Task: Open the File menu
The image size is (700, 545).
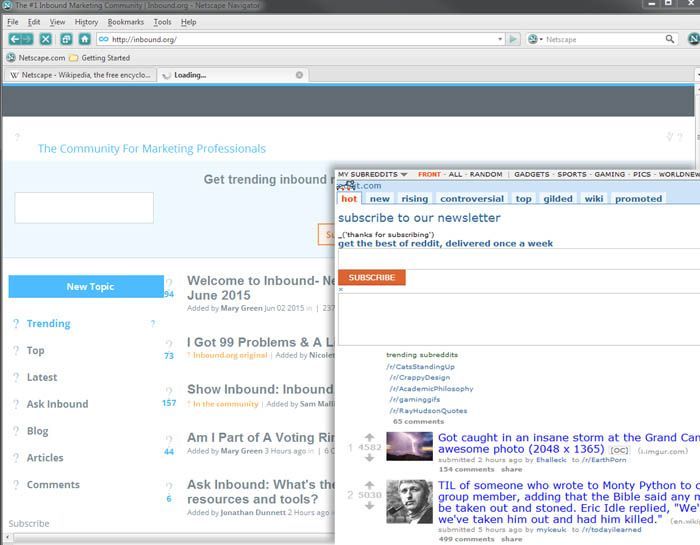Action: coord(12,22)
